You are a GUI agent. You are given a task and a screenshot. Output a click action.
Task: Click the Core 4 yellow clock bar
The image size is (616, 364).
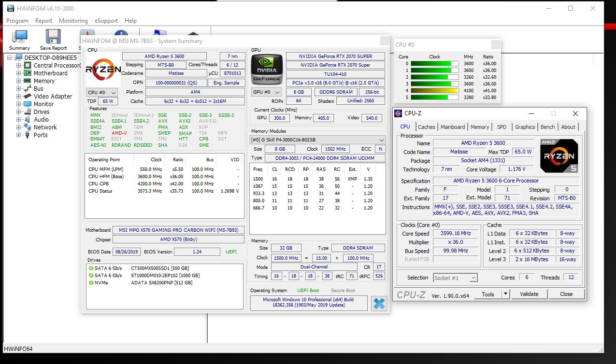click(x=434, y=90)
